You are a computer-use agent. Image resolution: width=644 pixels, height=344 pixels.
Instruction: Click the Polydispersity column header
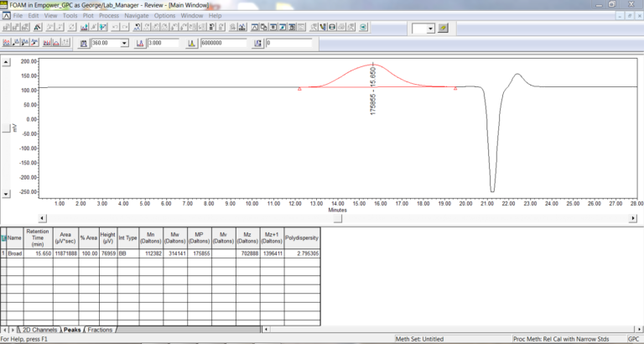pos(302,238)
